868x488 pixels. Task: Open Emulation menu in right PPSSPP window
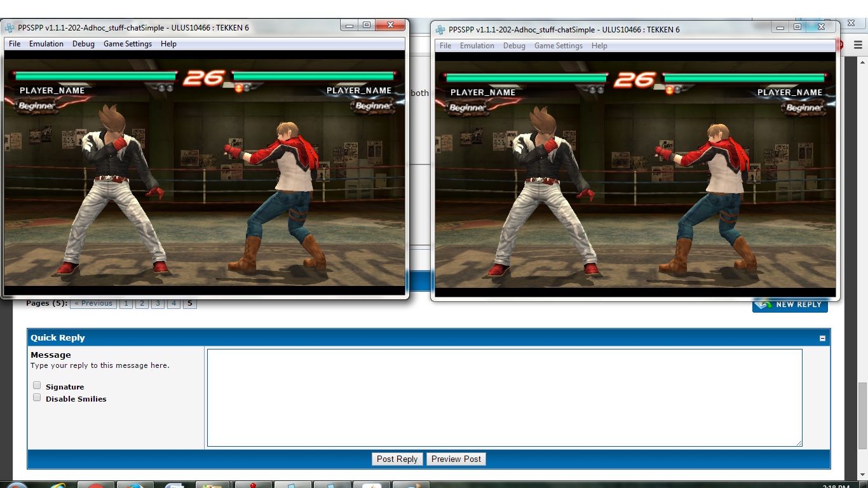477,46
